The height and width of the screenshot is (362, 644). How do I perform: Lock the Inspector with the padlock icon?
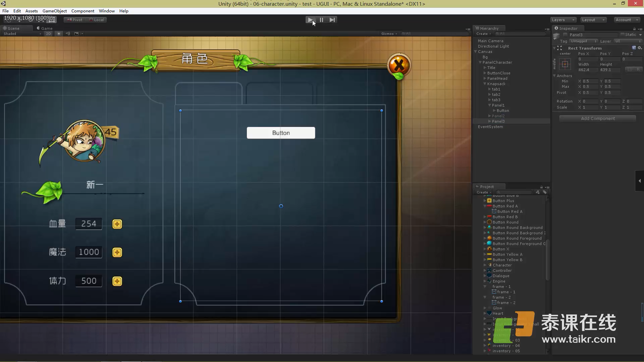[634, 28]
